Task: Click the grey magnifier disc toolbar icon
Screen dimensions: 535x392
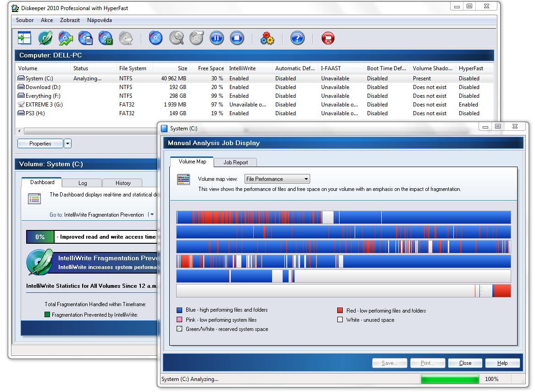Action: tap(176, 38)
